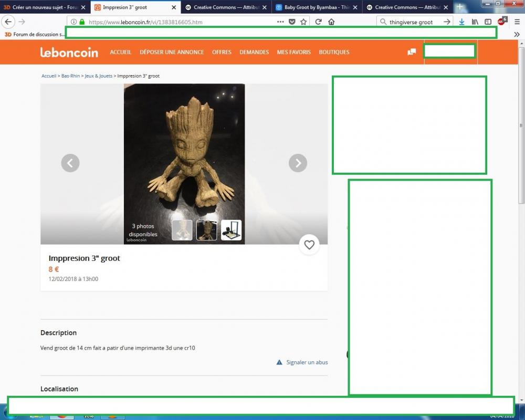
Task: Follow Accueil breadcrumb link
Action: pos(49,76)
